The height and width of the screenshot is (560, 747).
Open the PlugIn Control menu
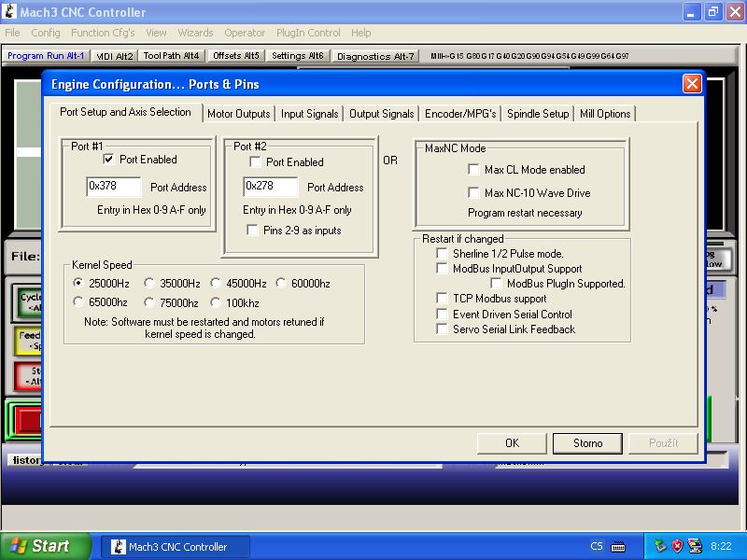(308, 33)
